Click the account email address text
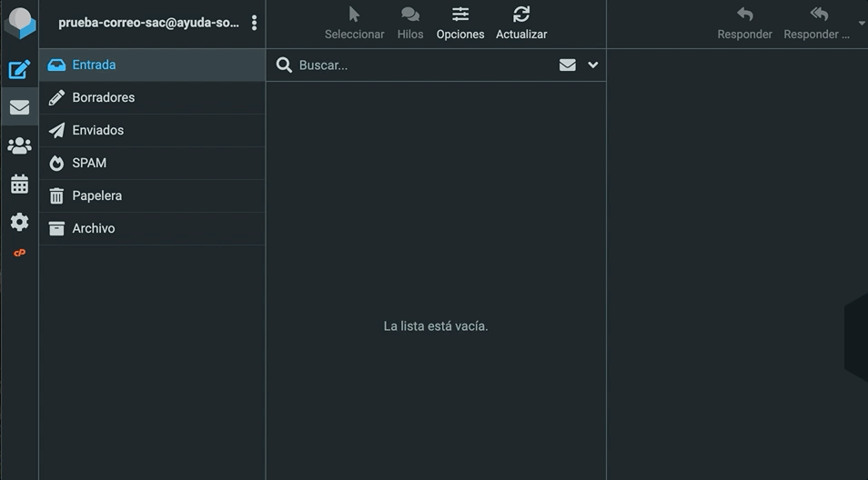 tap(149, 23)
